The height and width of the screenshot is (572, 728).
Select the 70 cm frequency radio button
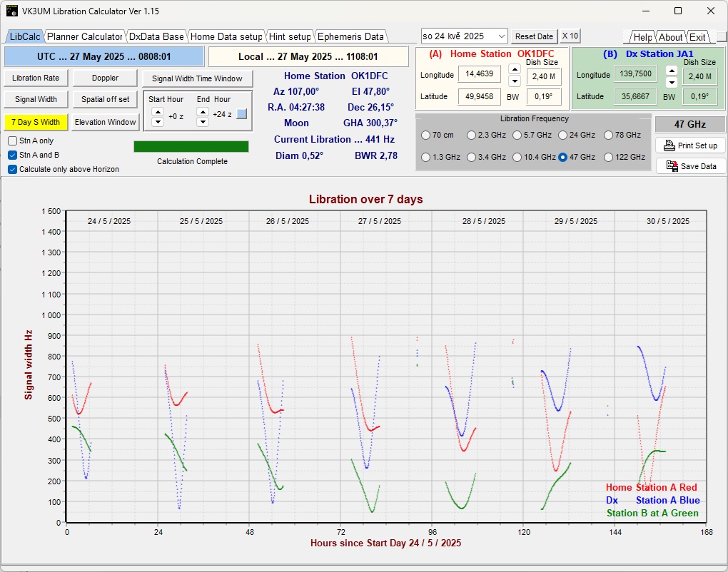pos(426,135)
